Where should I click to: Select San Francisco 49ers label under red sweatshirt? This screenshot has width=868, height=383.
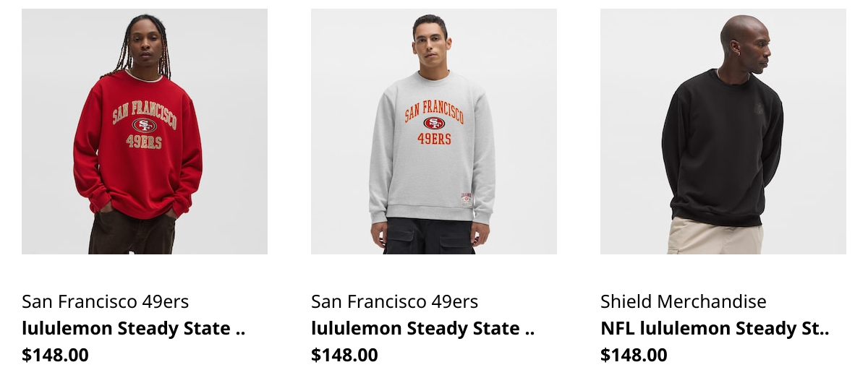[x=106, y=301]
